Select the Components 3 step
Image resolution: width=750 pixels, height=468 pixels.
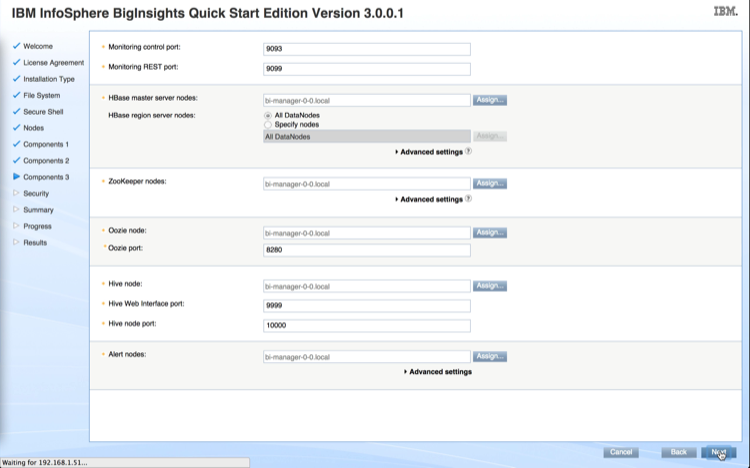coord(46,177)
